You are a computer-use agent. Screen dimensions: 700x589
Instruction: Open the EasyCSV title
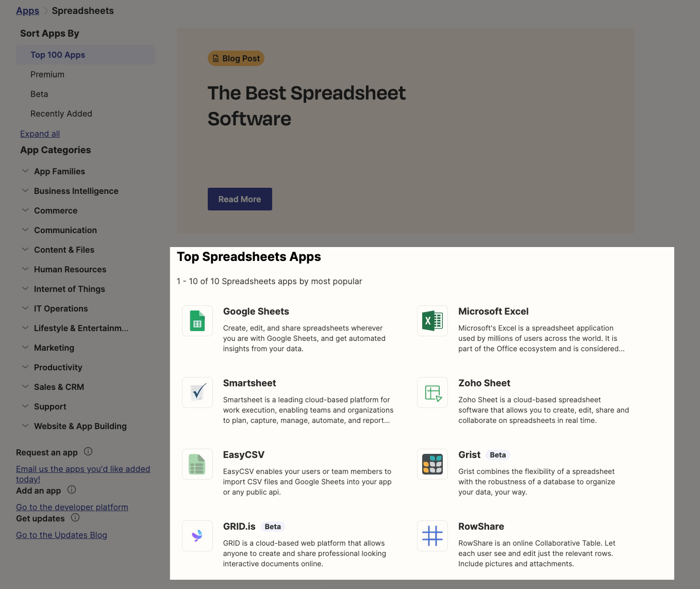(244, 455)
